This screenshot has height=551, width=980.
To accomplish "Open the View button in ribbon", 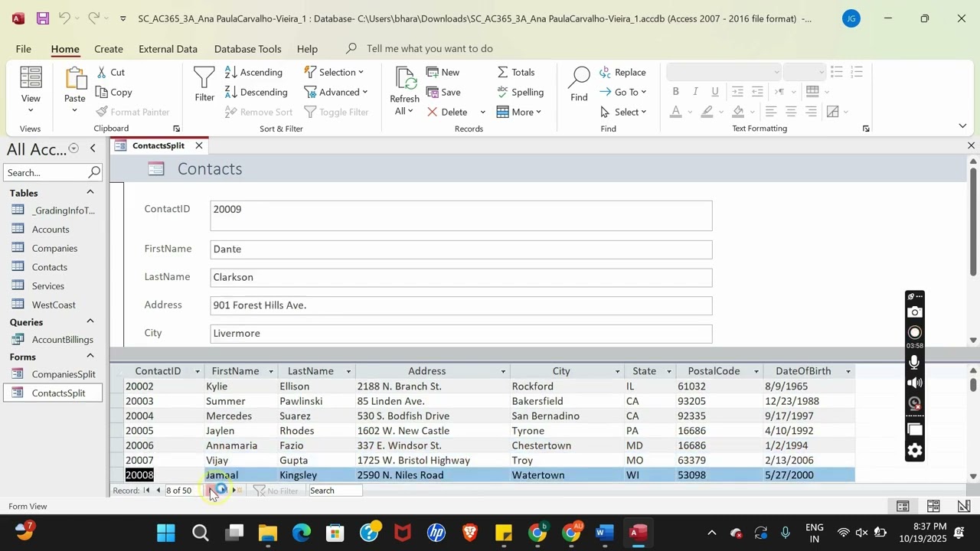I will 31,90.
